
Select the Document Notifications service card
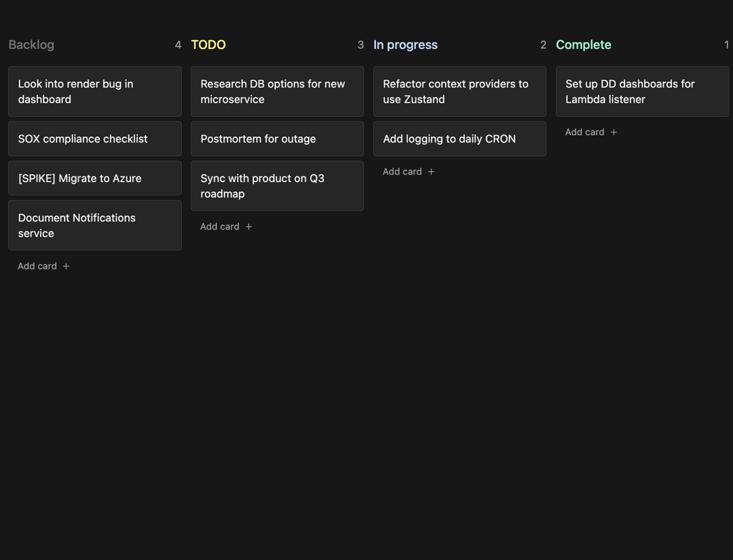point(95,225)
